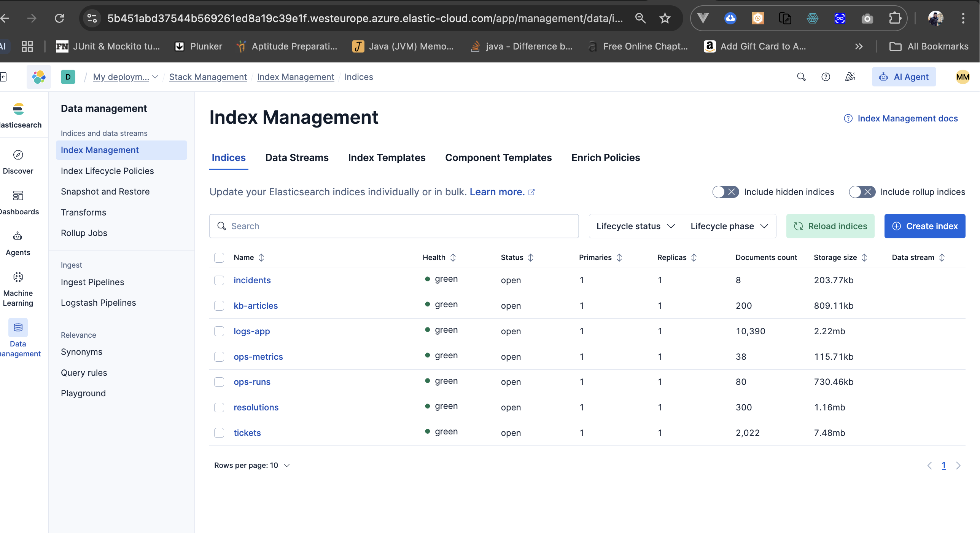
Task: Check the box for incidents index
Action: click(x=219, y=280)
